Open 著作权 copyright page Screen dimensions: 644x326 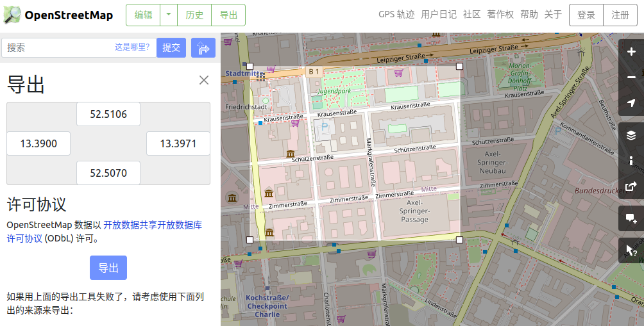(500, 14)
